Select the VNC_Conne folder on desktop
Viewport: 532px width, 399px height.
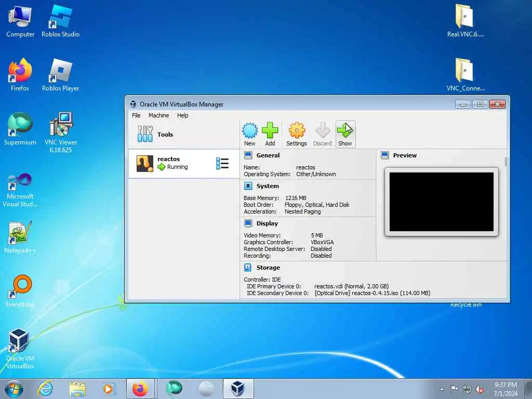click(x=465, y=75)
